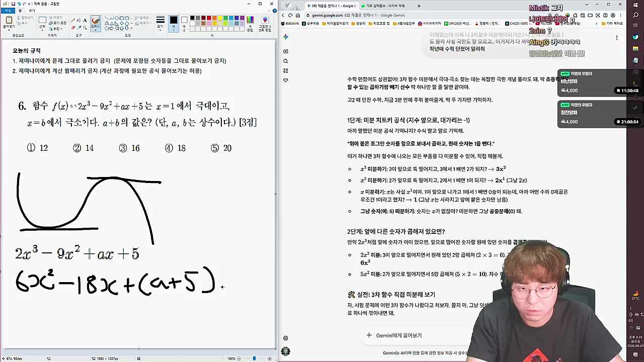Screen dimensions: 644x362
Task: Pick the red color swatch
Action: click(209, 18)
